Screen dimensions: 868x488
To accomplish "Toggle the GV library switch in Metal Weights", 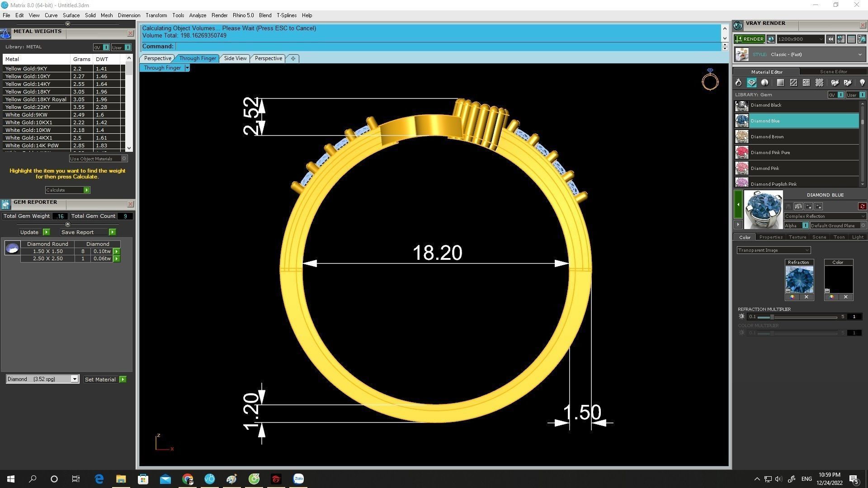I will click(x=106, y=47).
